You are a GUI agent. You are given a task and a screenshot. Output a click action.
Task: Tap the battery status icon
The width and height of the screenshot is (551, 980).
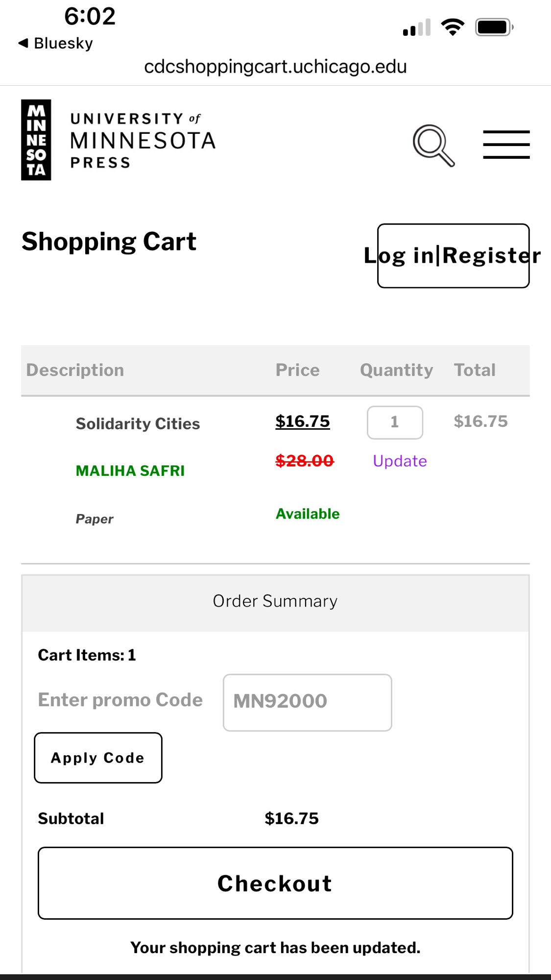point(494,27)
